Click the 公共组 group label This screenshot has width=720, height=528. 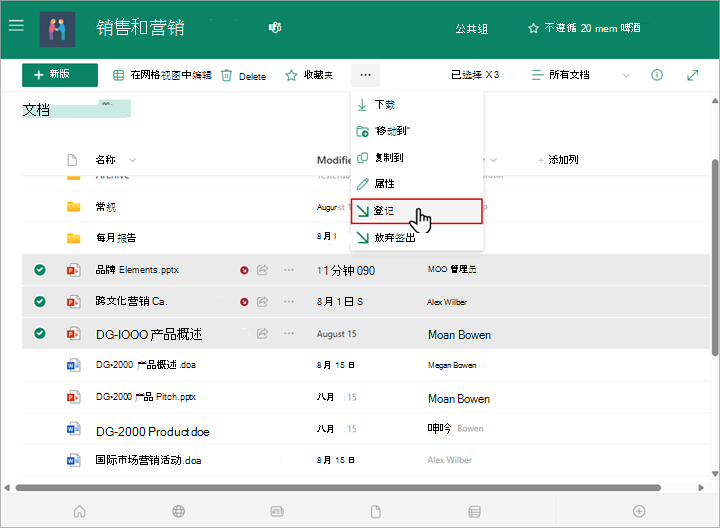click(472, 29)
